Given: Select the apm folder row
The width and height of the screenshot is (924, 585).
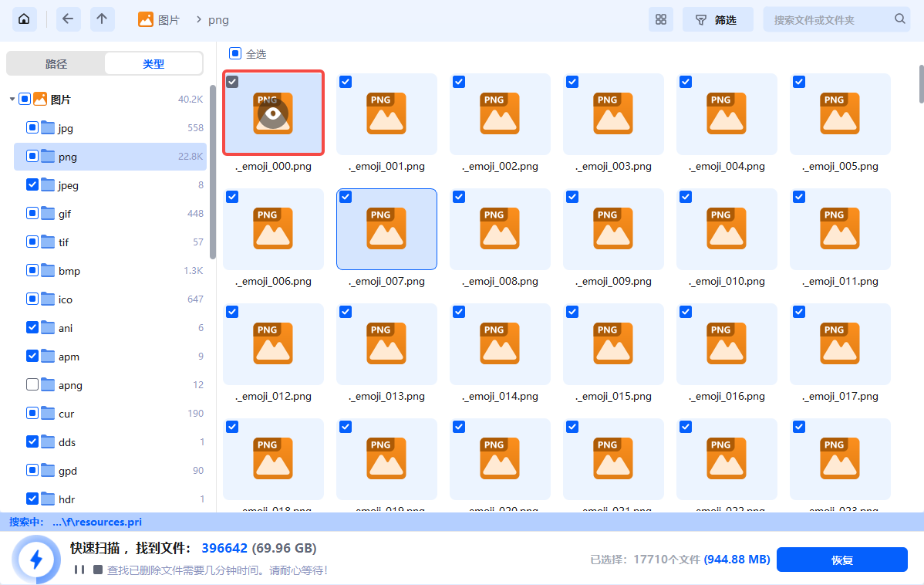Looking at the screenshot, I should click(x=110, y=357).
